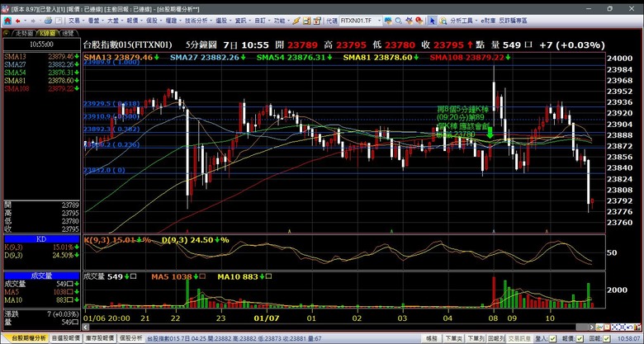Open the e財庫 link
This screenshot has width=644, height=344.
488,21
